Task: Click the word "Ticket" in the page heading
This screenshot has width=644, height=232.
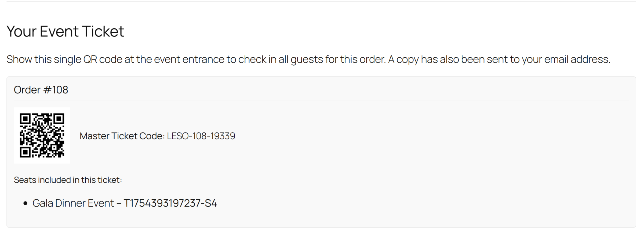Action: click(103, 31)
